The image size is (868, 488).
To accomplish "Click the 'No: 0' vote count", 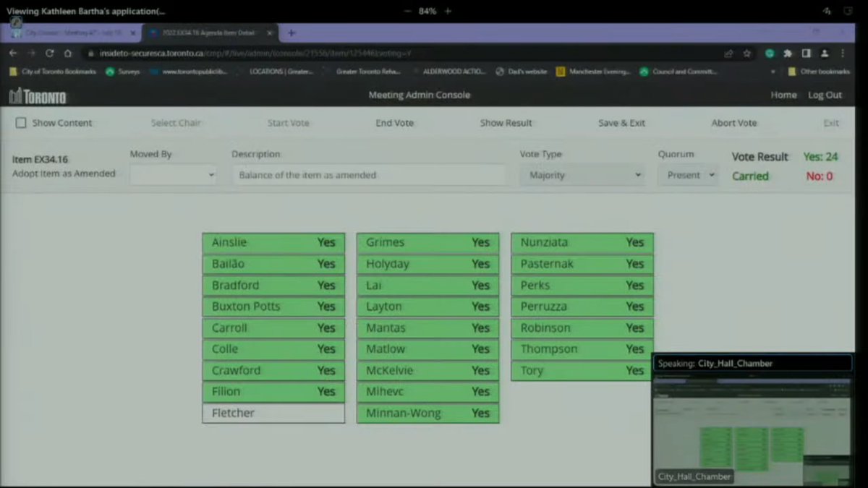I will (820, 176).
